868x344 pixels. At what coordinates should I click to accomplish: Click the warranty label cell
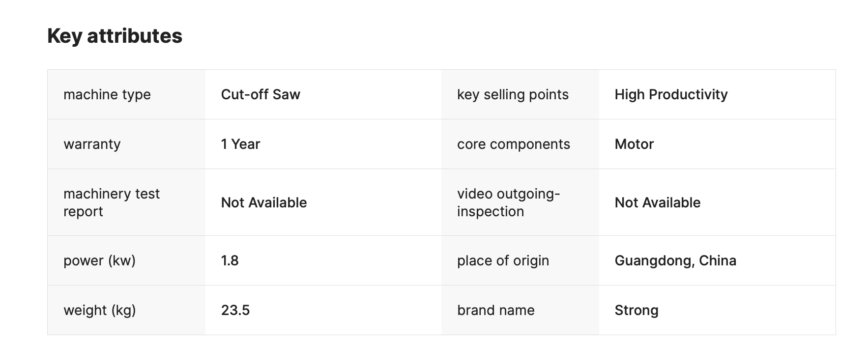point(92,144)
